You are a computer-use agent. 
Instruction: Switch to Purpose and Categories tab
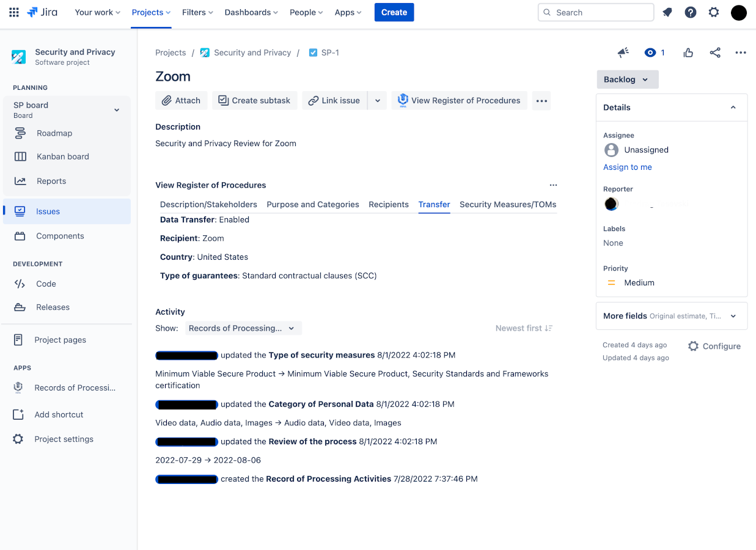point(313,205)
